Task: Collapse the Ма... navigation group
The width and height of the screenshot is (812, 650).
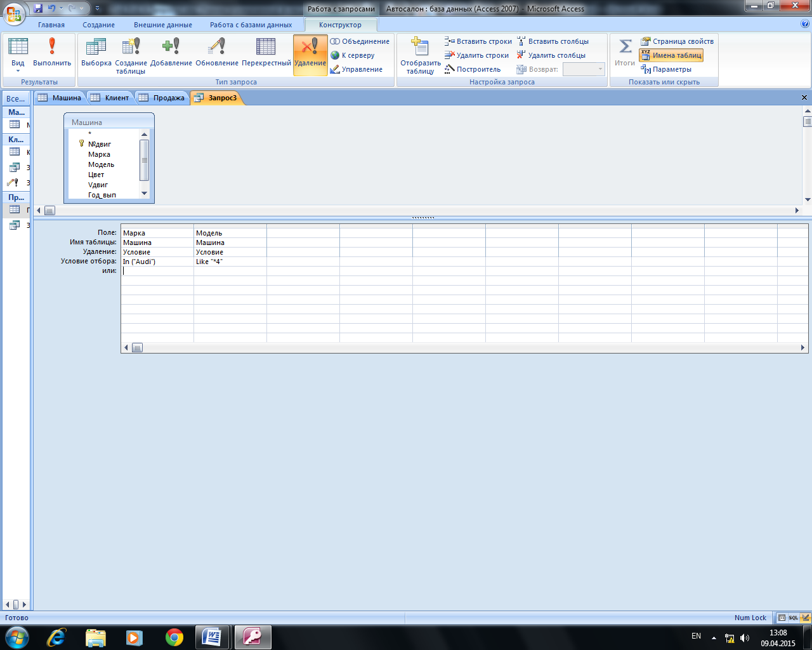Action: pos(16,112)
